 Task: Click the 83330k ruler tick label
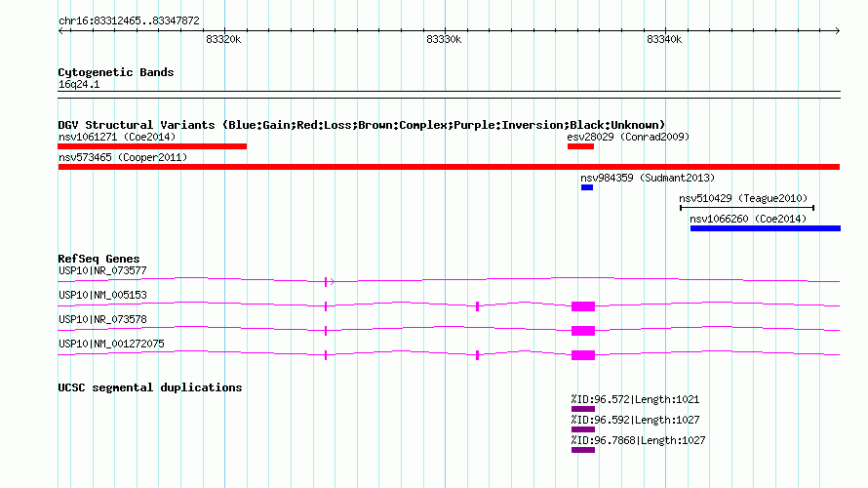(x=444, y=39)
